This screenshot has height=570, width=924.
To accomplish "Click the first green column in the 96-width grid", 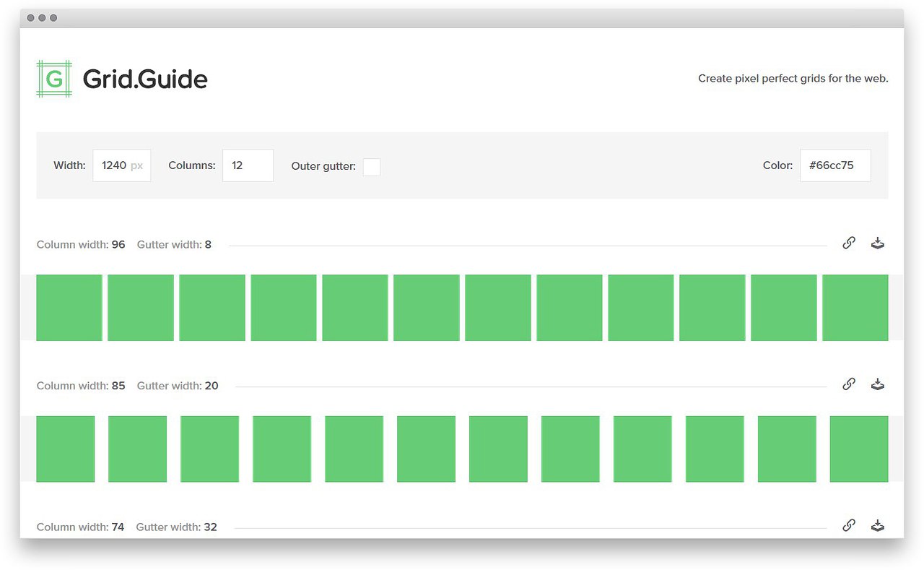I will [x=69, y=308].
